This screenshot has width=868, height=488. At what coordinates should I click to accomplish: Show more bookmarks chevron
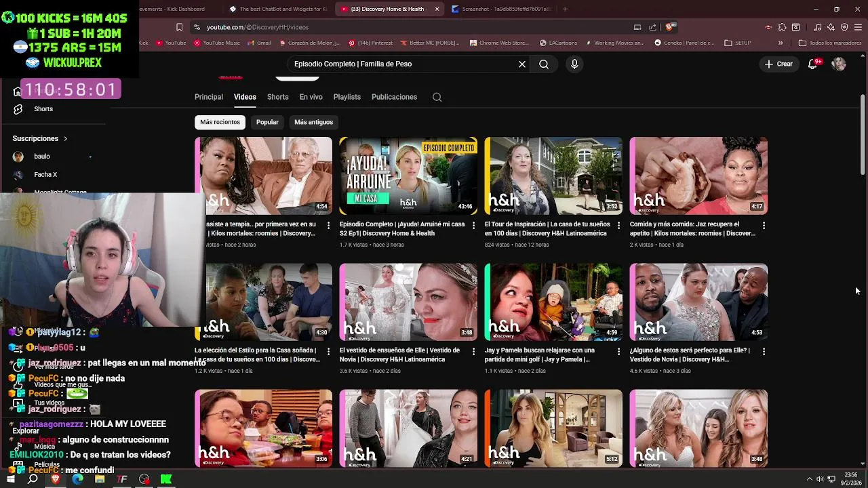point(781,43)
